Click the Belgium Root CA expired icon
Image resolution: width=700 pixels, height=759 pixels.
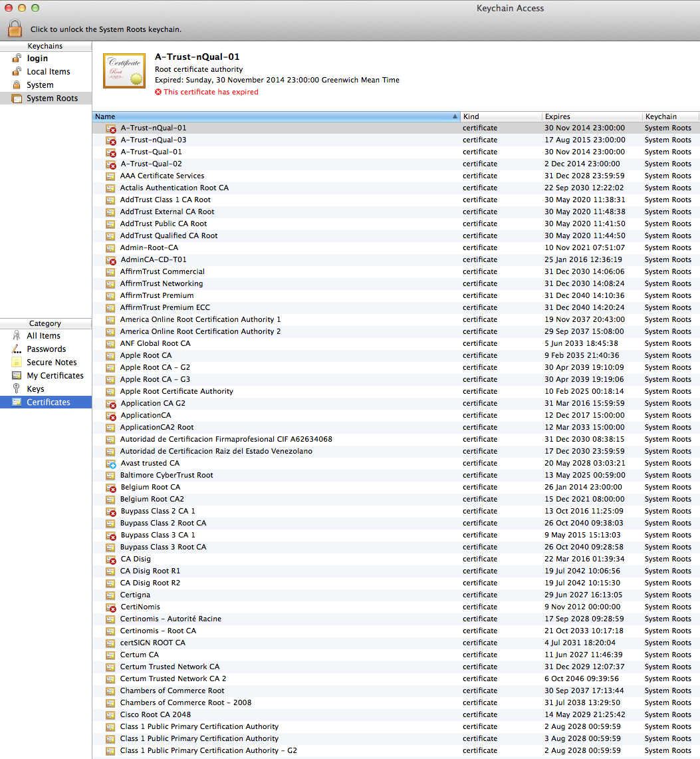click(111, 488)
